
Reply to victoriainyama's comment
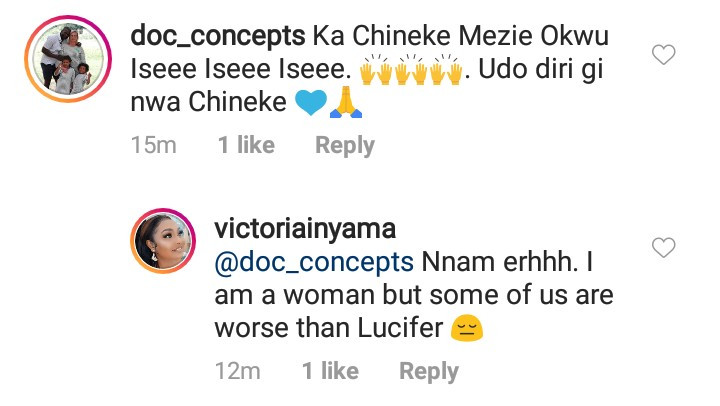(x=429, y=371)
